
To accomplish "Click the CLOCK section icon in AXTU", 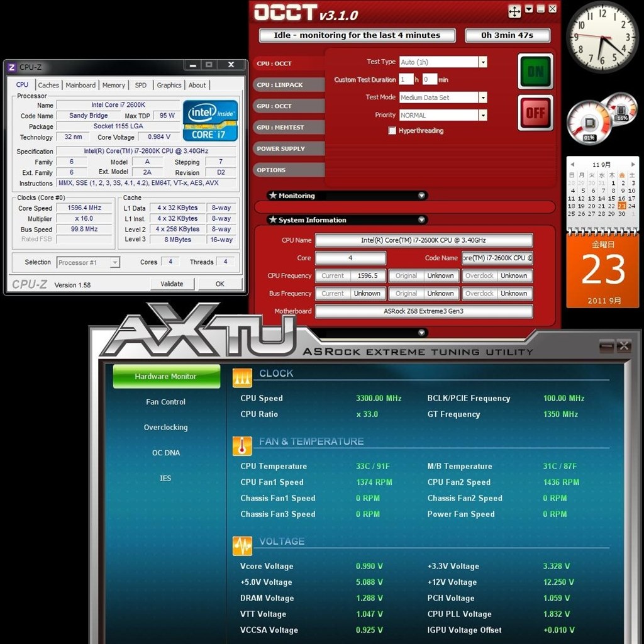I will (242, 378).
